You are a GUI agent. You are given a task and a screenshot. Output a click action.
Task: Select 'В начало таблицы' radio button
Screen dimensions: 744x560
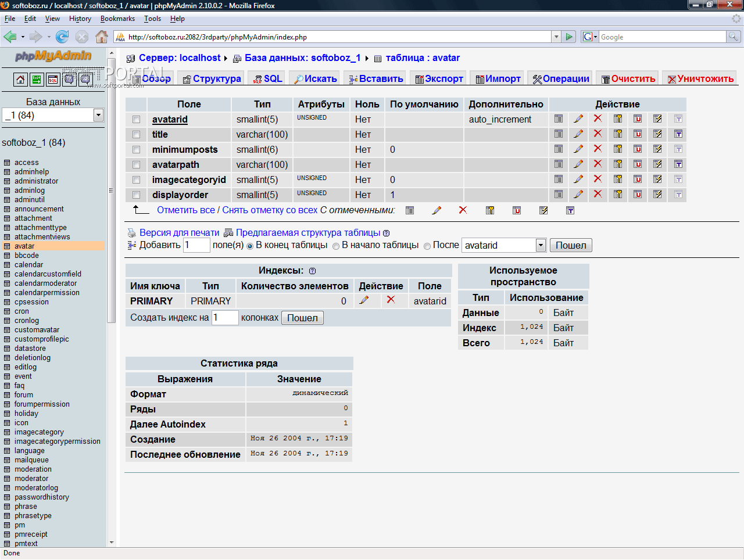pos(336,246)
